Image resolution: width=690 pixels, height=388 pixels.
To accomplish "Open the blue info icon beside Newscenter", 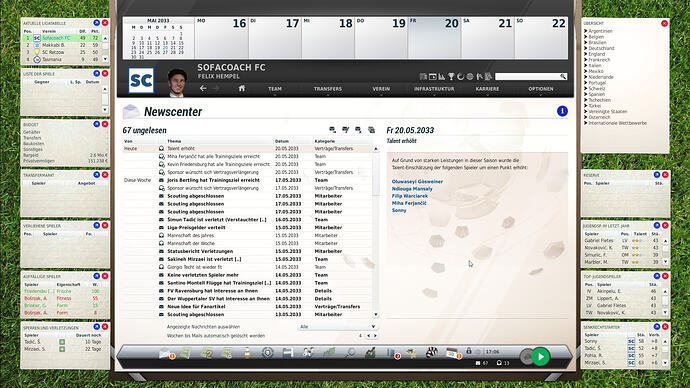I will point(562,111).
